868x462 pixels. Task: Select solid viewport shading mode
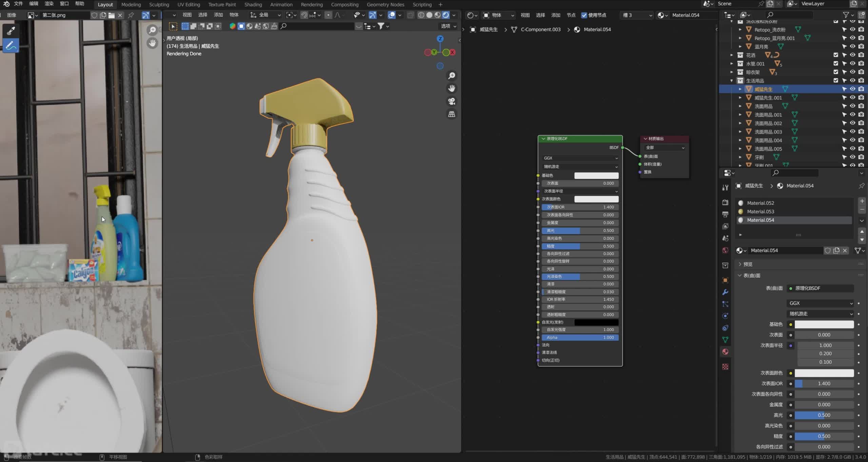coord(429,15)
